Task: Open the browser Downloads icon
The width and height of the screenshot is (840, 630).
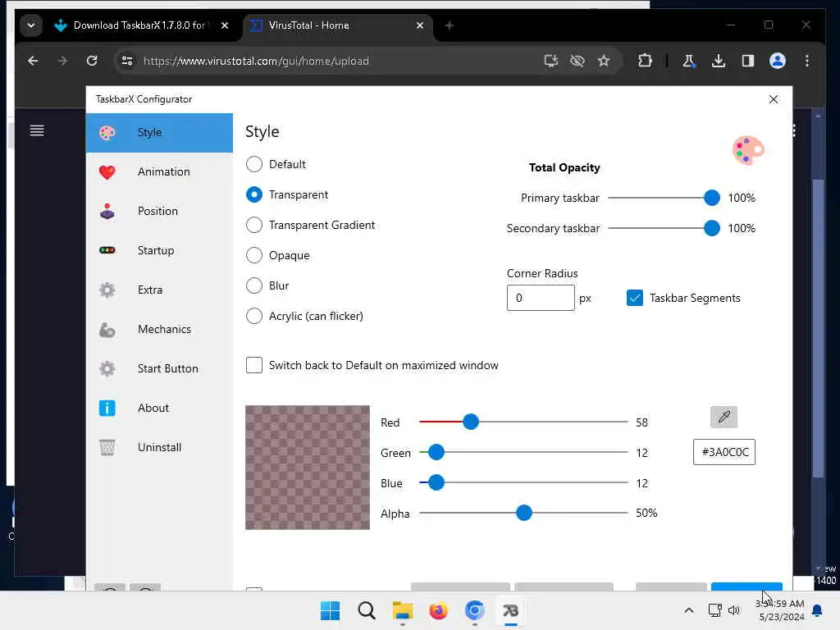Action: pos(719,61)
